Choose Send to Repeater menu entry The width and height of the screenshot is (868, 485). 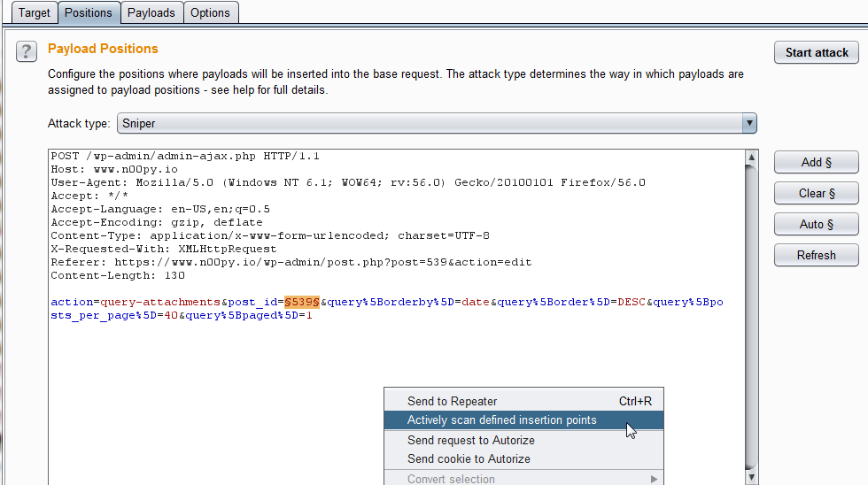pos(523,401)
